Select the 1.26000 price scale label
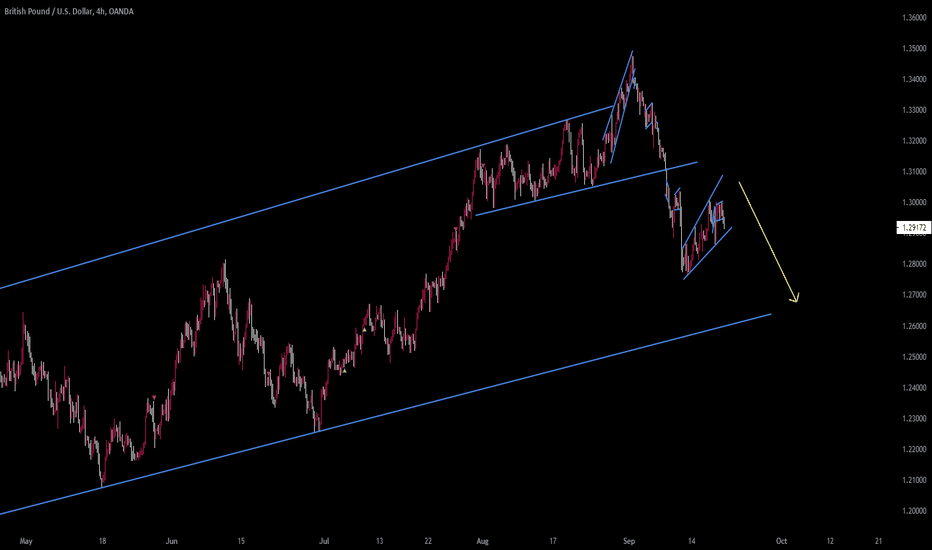 [x=914, y=326]
